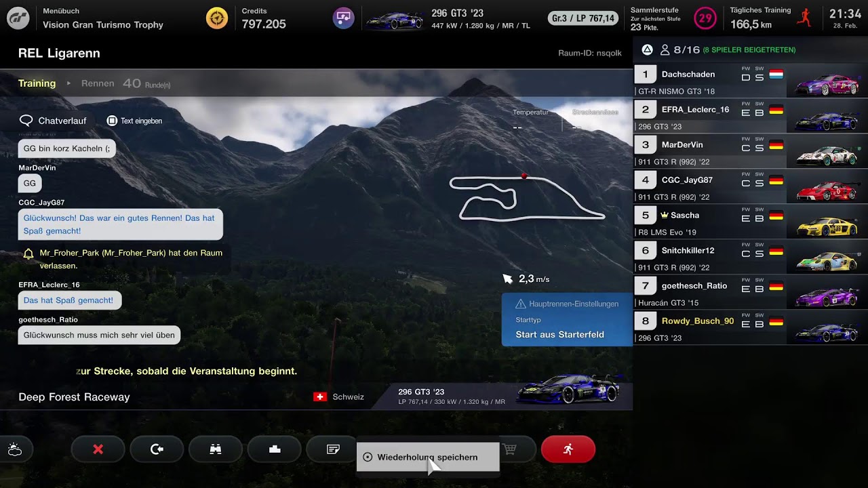Click Dachschaden's Luxembourg flag
This screenshot has height=488, width=868.
pos(776,75)
